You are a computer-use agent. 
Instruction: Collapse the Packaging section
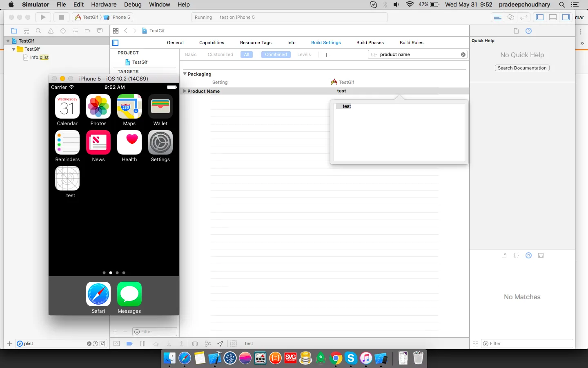185,74
